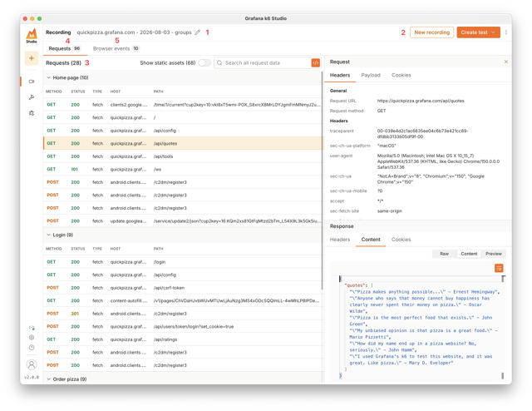Click the Requests (28) heading
The width and height of the screenshot is (532, 411).
63,63
